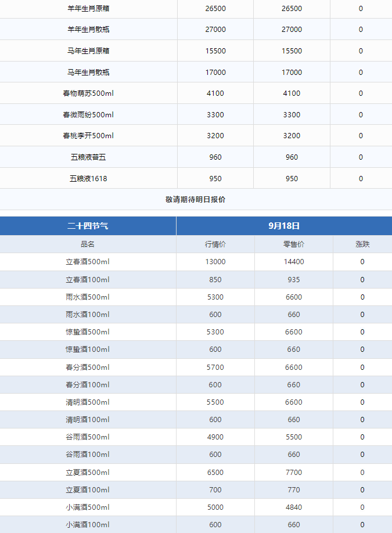
Task: Click the 26500 market price of 羊年生肖原箱
Action: coord(215,9)
